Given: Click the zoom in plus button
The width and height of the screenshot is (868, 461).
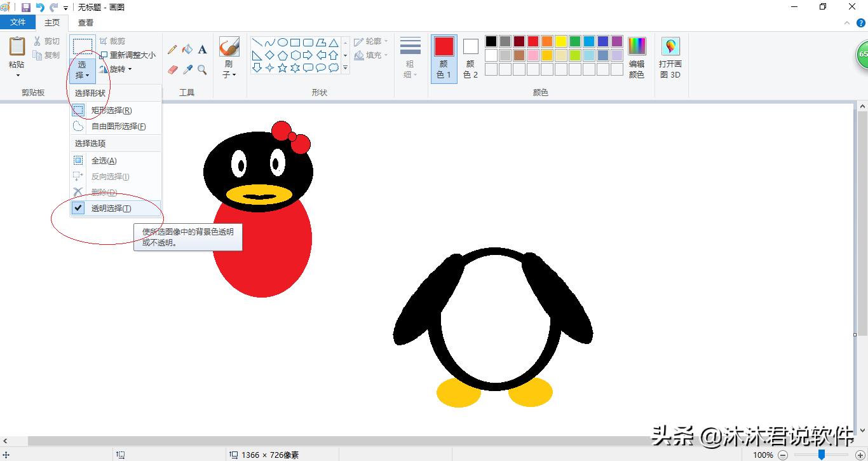Looking at the screenshot, I should [x=860, y=455].
